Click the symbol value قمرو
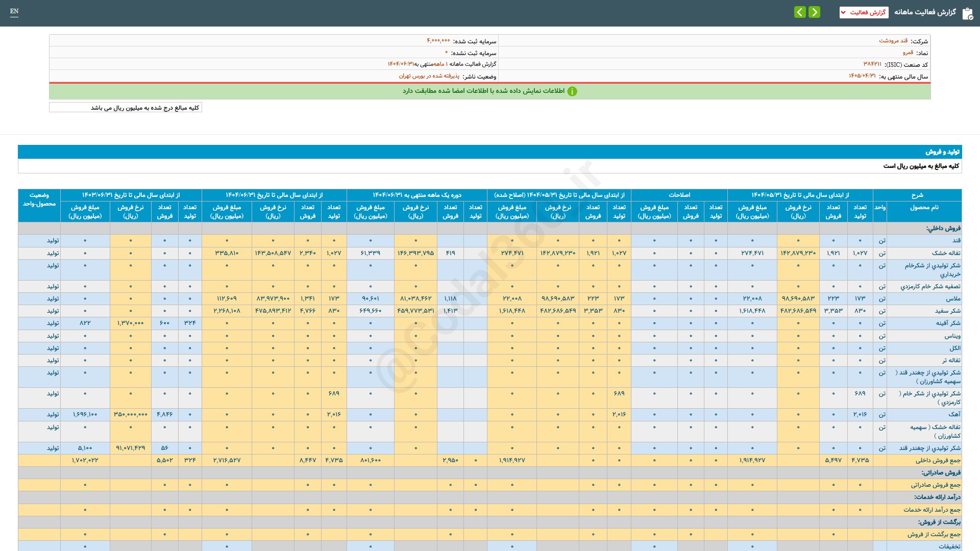Image resolution: width=980 pixels, height=551 pixels. pyautogui.click(x=908, y=53)
